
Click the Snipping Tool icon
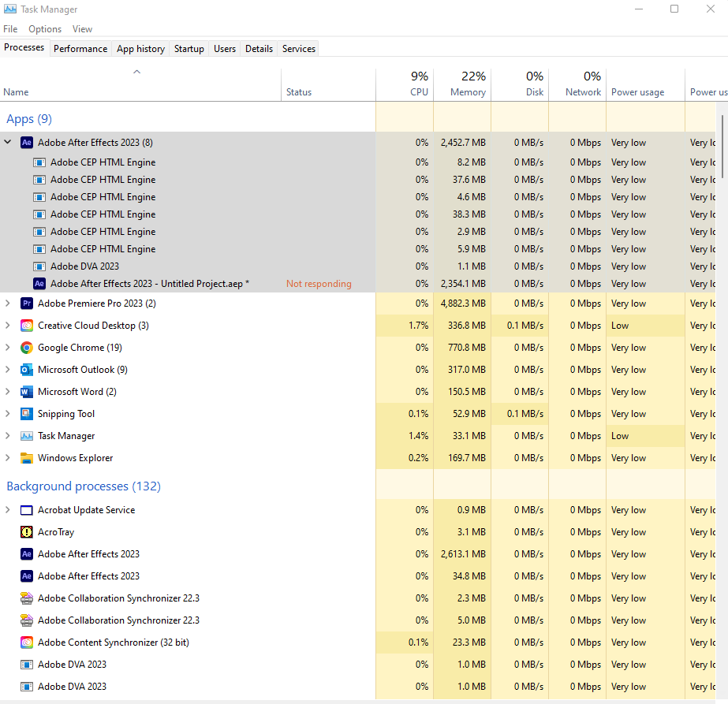[26, 414]
